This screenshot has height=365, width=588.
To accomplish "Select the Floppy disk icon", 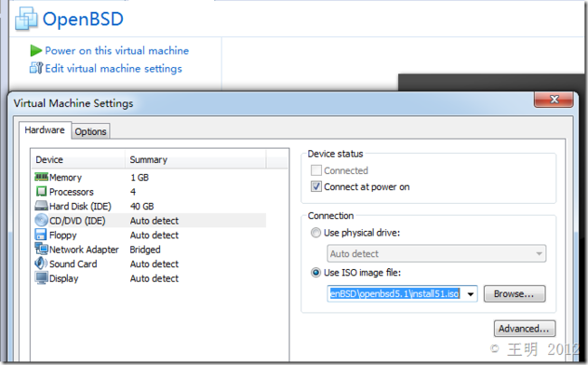I will pyautogui.click(x=41, y=235).
